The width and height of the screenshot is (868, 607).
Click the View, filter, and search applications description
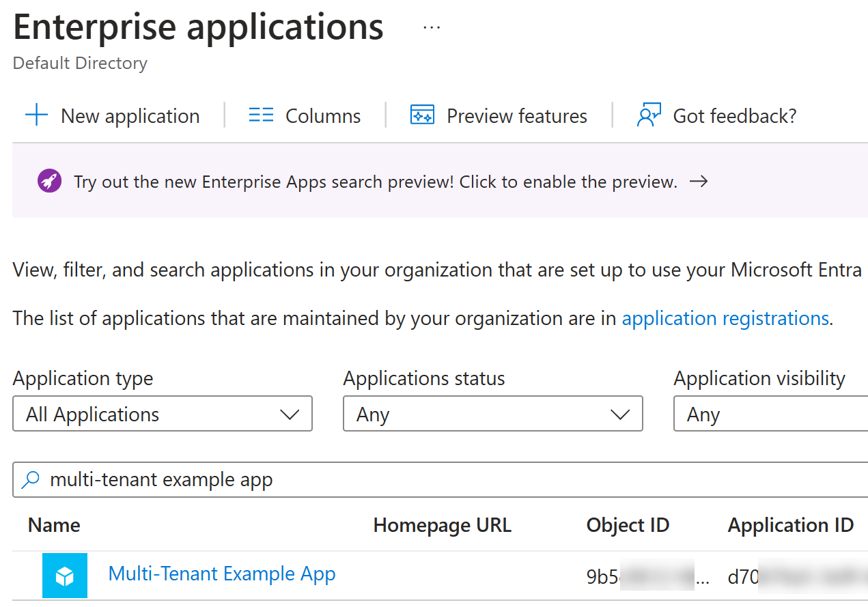coord(438,270)
